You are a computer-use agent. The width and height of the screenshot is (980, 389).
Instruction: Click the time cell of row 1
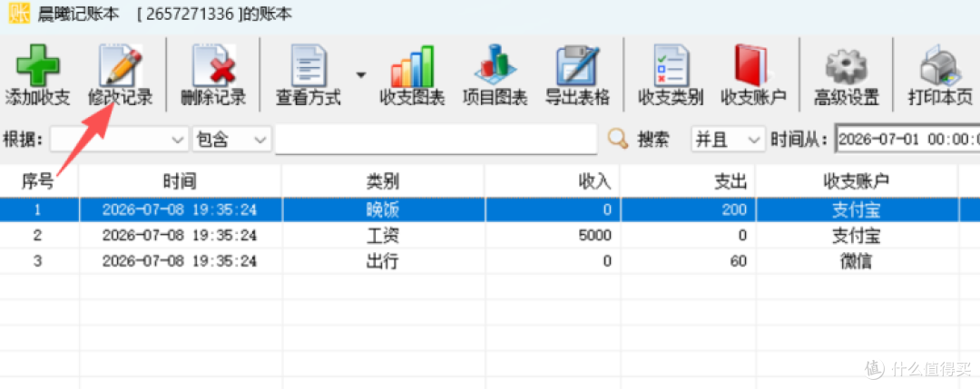180,209
